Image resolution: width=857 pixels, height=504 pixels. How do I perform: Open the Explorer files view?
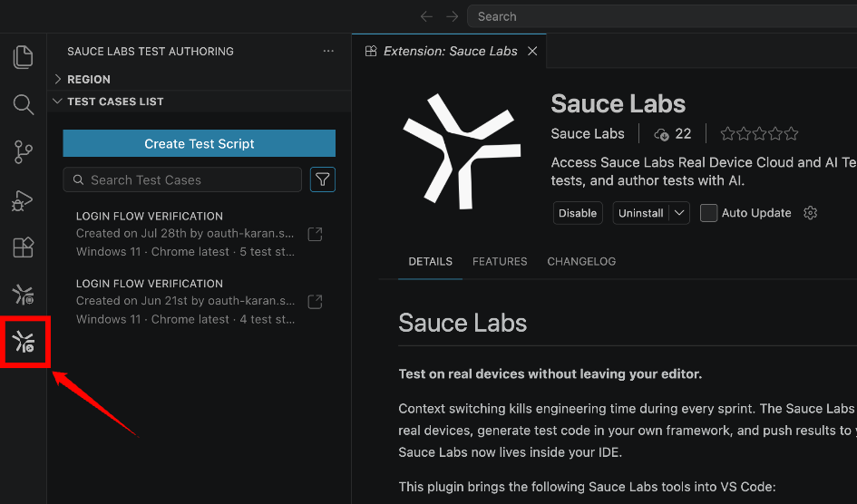point(23,57)
